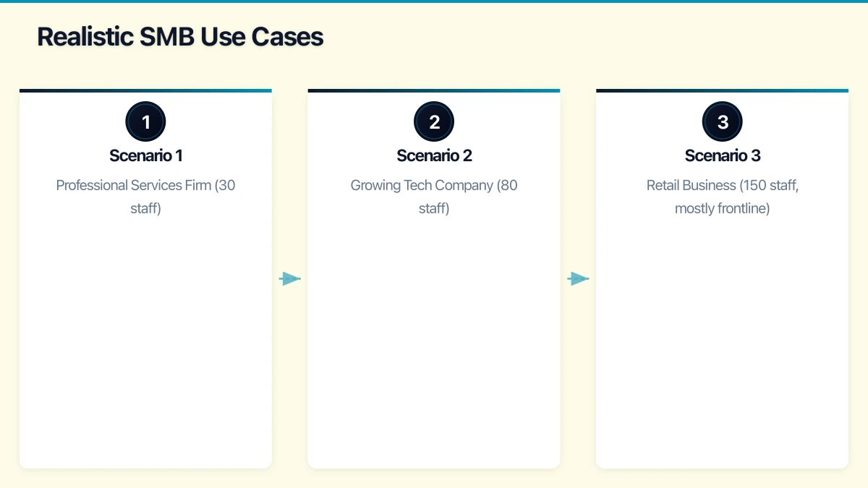Click arrow between Scenario 1 and 2 cards

pos(290,278)
